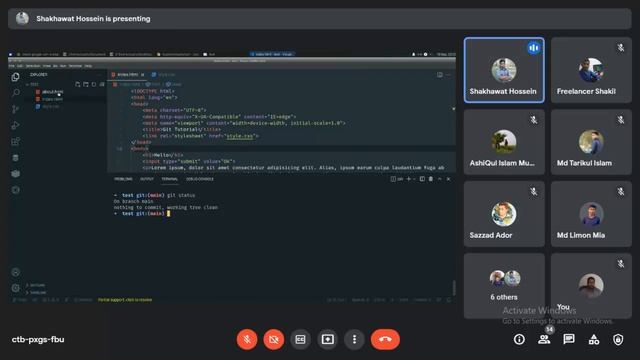Click the New File icon in the Explorer header
The width and height of the screenshot is (640, 360).
point(78,84)
